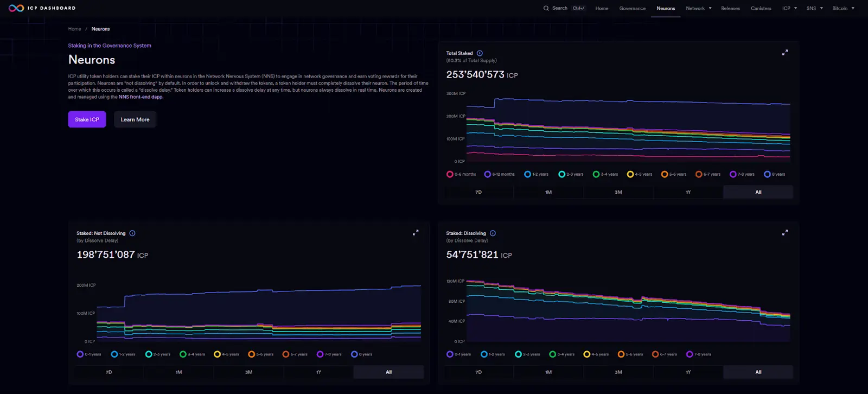The image size is (868, 394).
Task: Select All range on Staked: Dissolving chart
Action: point(758,372)
